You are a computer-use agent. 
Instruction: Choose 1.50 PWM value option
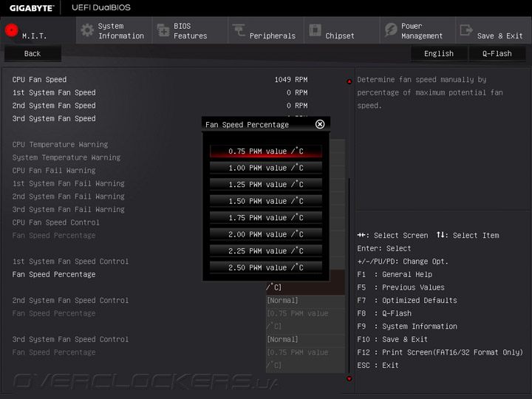[x=266, y=201]
